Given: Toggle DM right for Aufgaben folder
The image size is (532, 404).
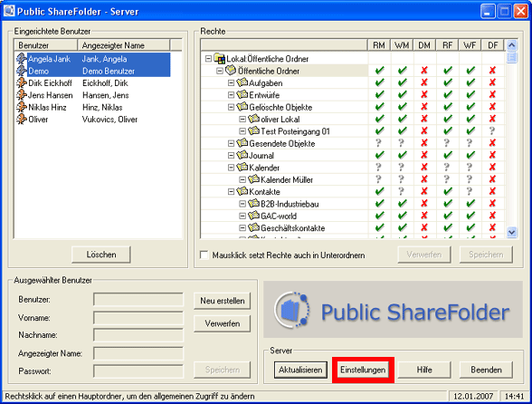Looking at the screenshot, I should point(424,82).
